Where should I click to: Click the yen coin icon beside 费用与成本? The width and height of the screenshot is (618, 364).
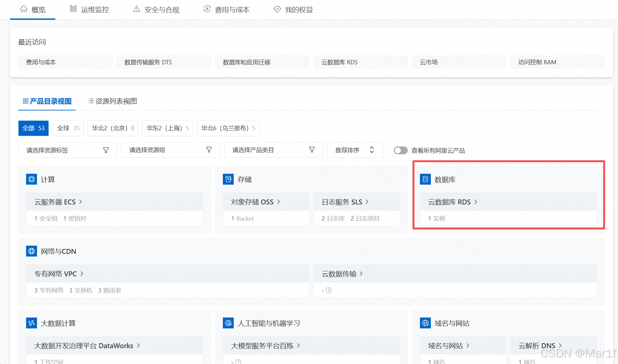click(x=207, y=9)
